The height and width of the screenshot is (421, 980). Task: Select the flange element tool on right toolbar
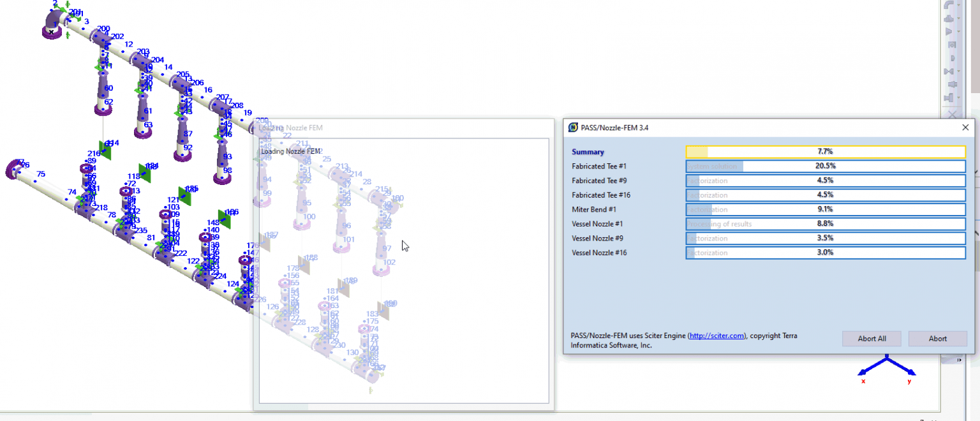(x=950, y=97)
